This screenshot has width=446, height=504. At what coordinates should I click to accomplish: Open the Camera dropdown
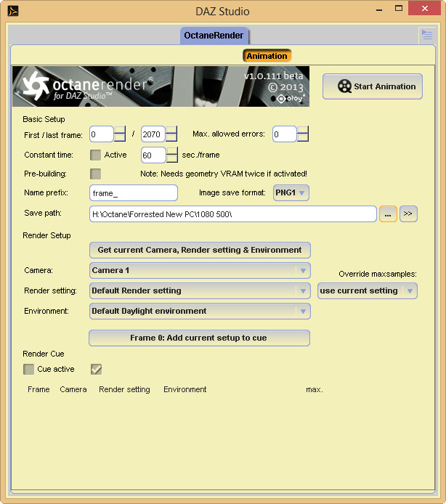click(x=200, y=271)
